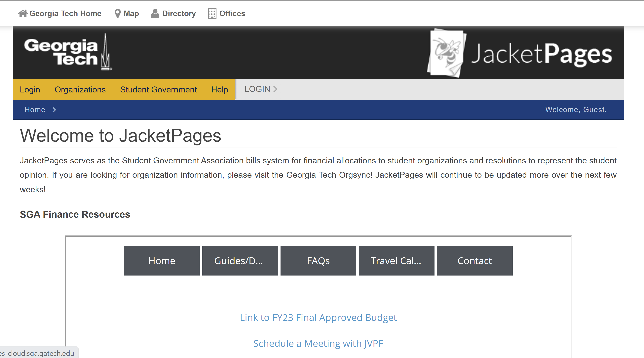644x358 pixels.
Task: Open the Student Government menu
Action: [158, 90]
